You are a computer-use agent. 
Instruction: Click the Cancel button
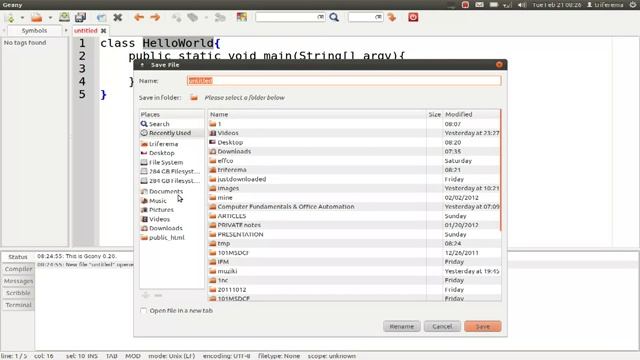pos(442,326)
